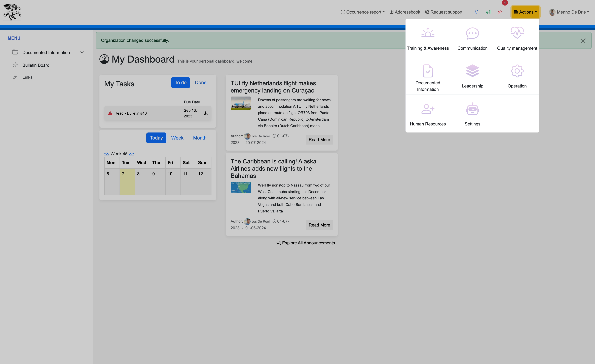Open Quality management heartbeat icon
This screenshot has width=595, height=364.
pyautogui.click(x=517, y=33)
